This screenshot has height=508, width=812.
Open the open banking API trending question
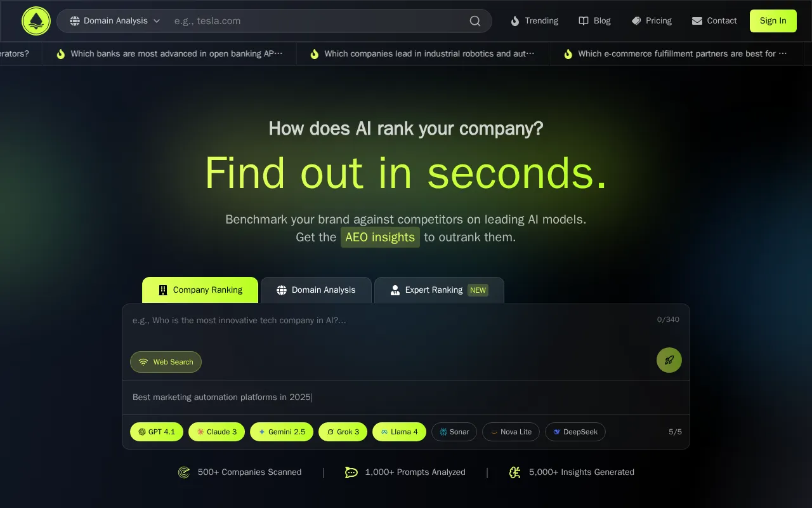[169, 54]
